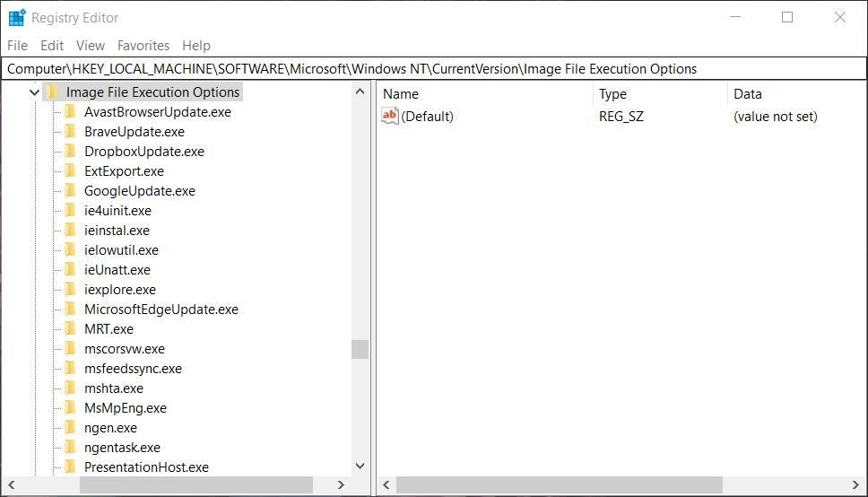Click the tree pane's scroll down arrow
Image resolution: width=868 pixels, height=497 pixels.
coord(360,466)
